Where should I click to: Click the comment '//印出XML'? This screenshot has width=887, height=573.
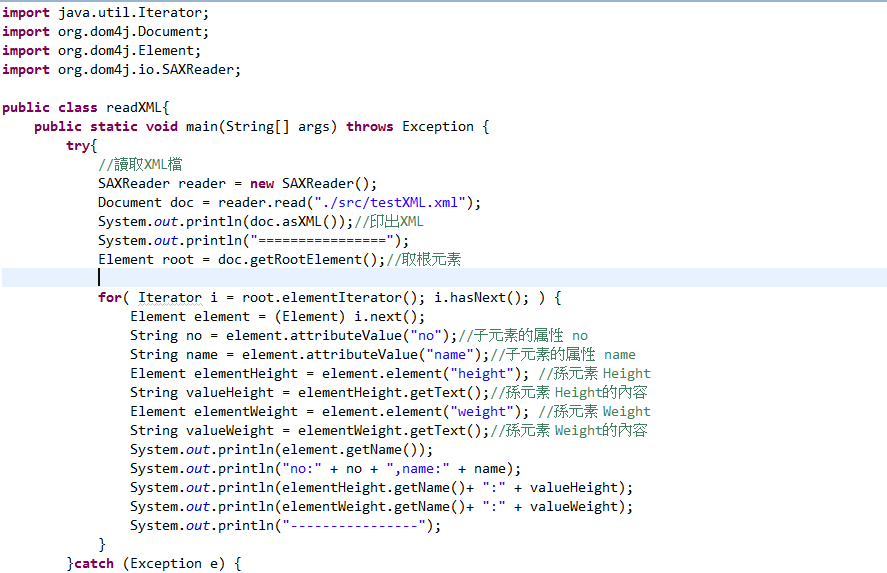pyautogui.click(x=389, y=222)
